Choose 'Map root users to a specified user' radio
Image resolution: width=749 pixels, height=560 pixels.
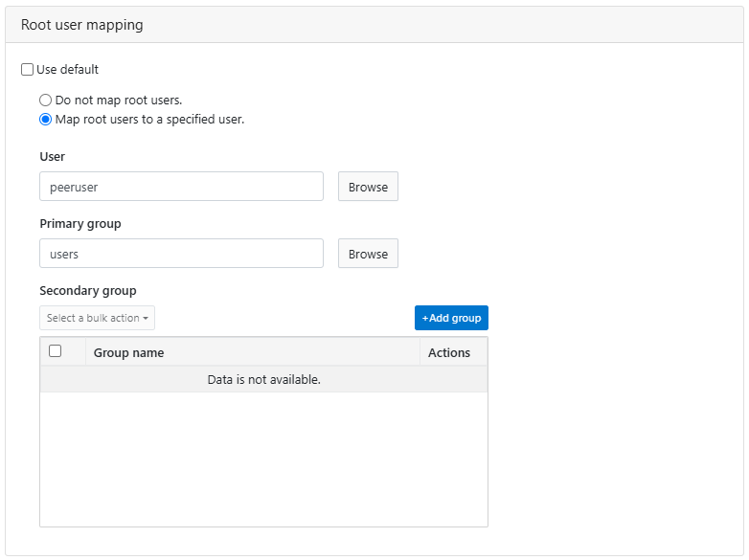click(x=45, y=120)
